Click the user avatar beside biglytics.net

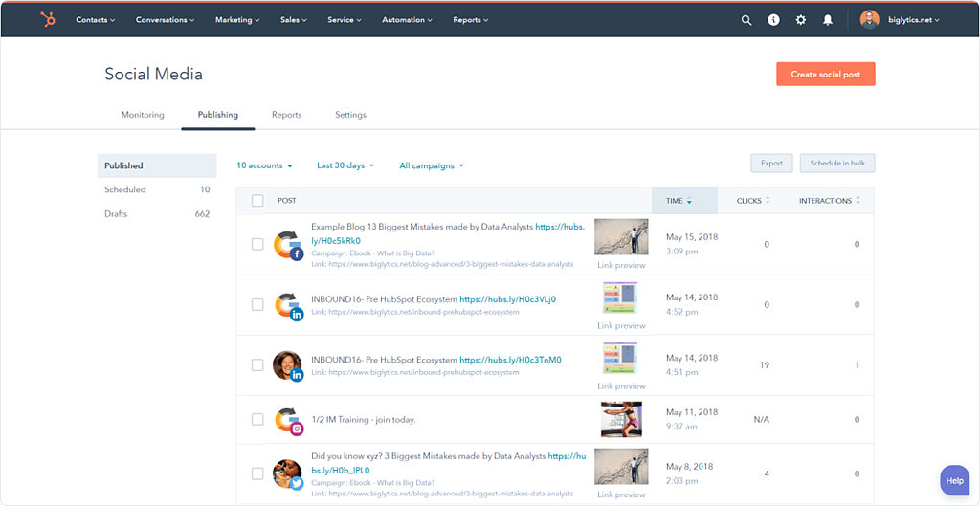[869, 19]
